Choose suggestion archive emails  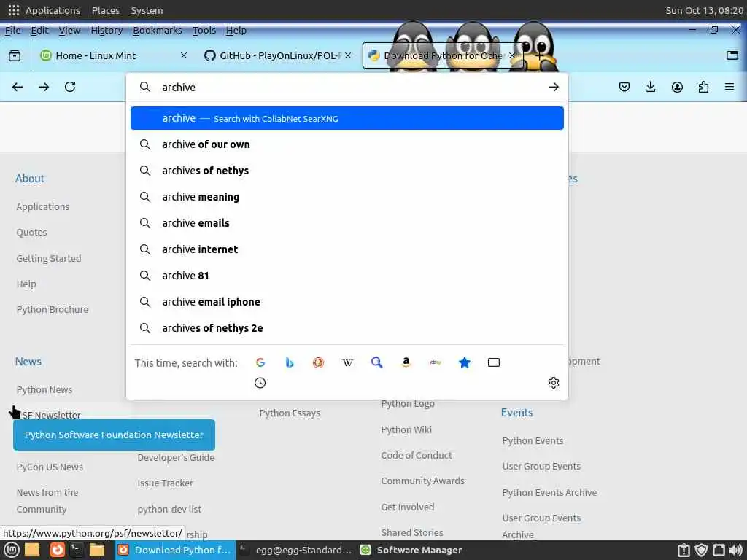tap(347, 223)
